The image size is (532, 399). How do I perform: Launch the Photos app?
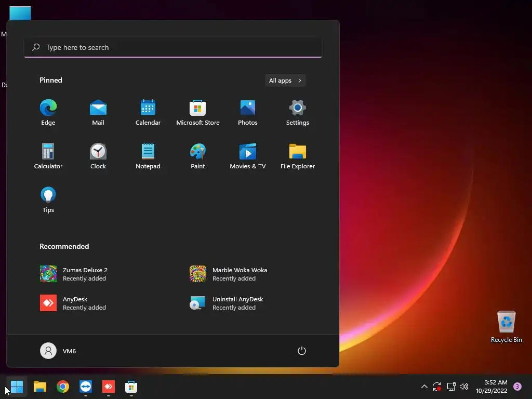pos(248,113)
